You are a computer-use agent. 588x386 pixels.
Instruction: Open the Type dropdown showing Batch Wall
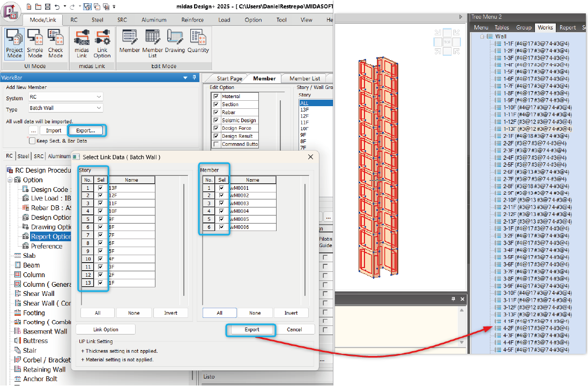click(x=66, y=108)
